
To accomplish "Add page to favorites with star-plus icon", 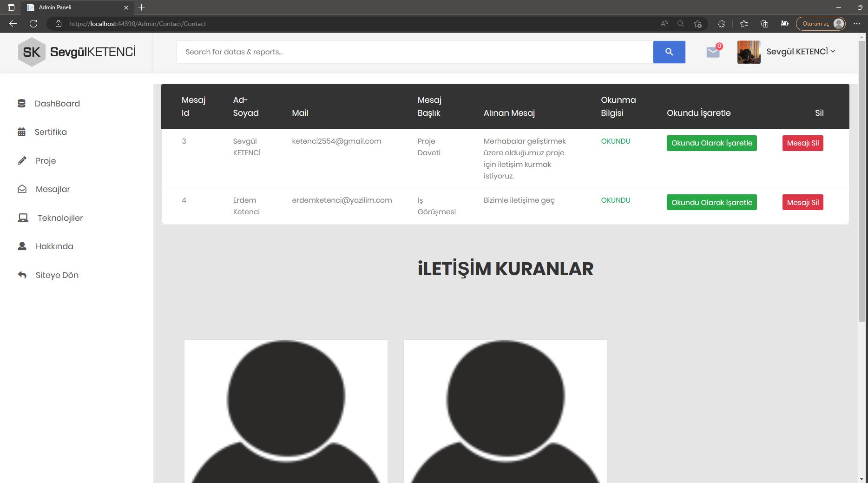I will pyautogui.click(x=697, y=24).
